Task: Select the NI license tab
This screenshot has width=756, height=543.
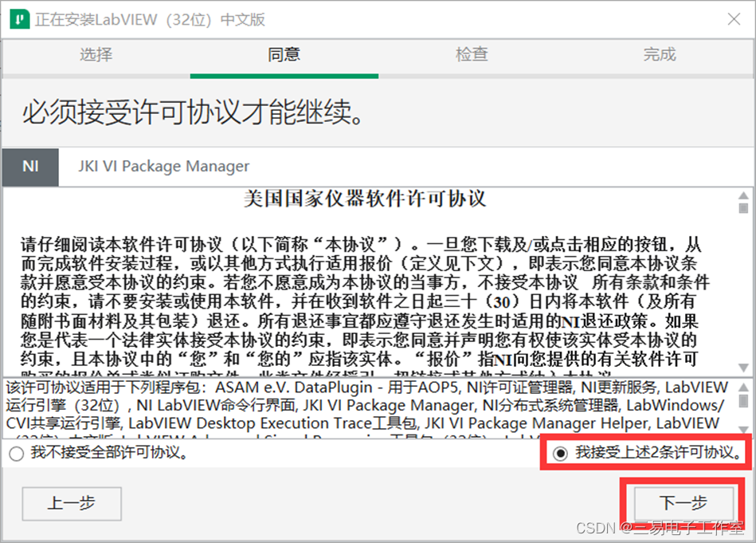Action: (30, 167)
